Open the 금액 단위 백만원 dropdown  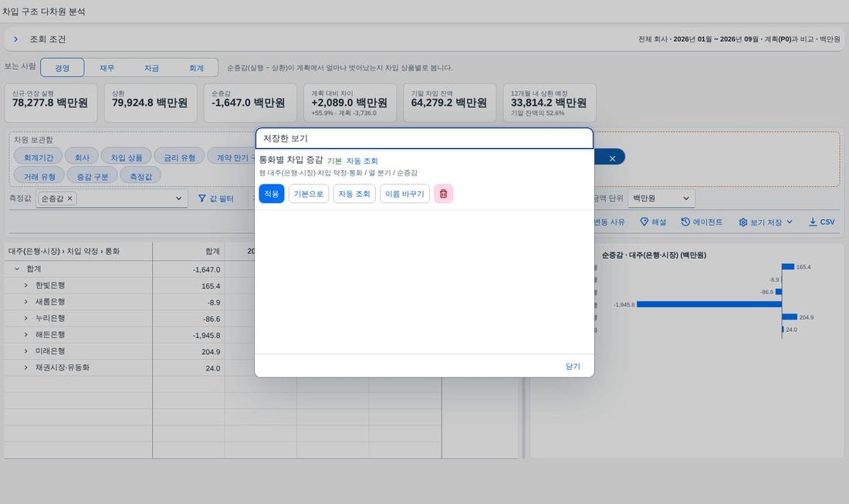[661, 198]
